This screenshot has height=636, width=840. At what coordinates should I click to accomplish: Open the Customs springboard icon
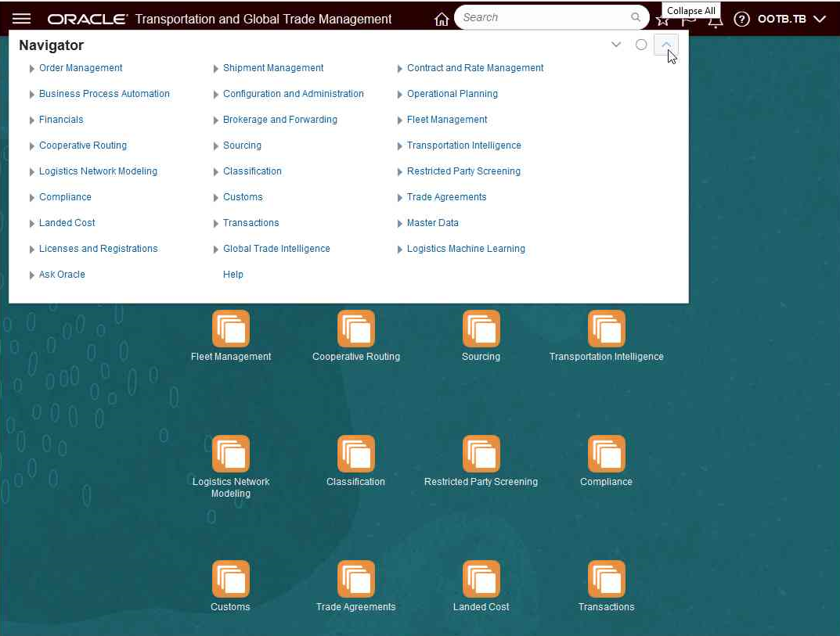[x=231, y=579]
